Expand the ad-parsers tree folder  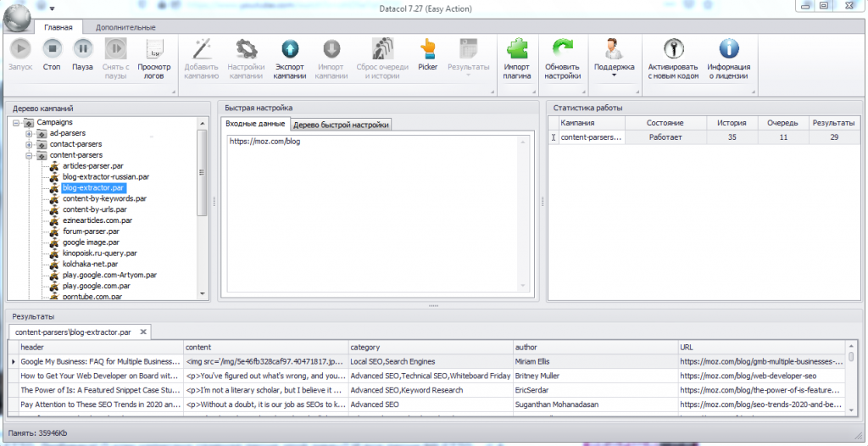click(30, 133)
